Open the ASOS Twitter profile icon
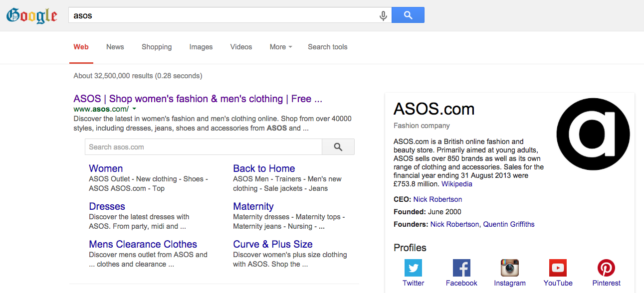The width and height of the screenshot is (644, 293). pos(413,268)
